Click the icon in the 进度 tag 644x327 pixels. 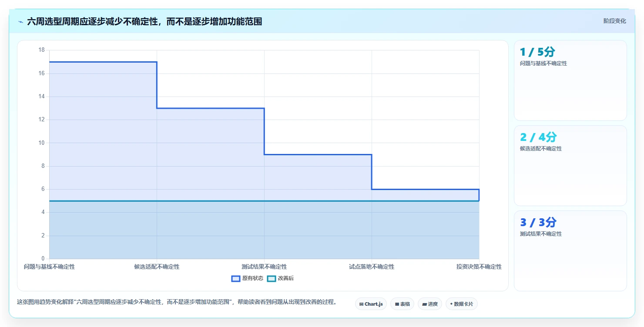tap(424, 304)
